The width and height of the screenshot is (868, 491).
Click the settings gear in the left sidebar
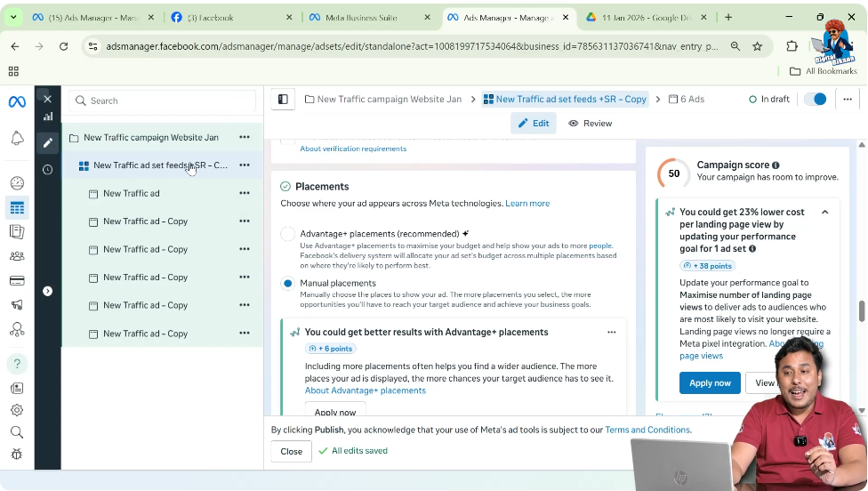coord(17,410)
